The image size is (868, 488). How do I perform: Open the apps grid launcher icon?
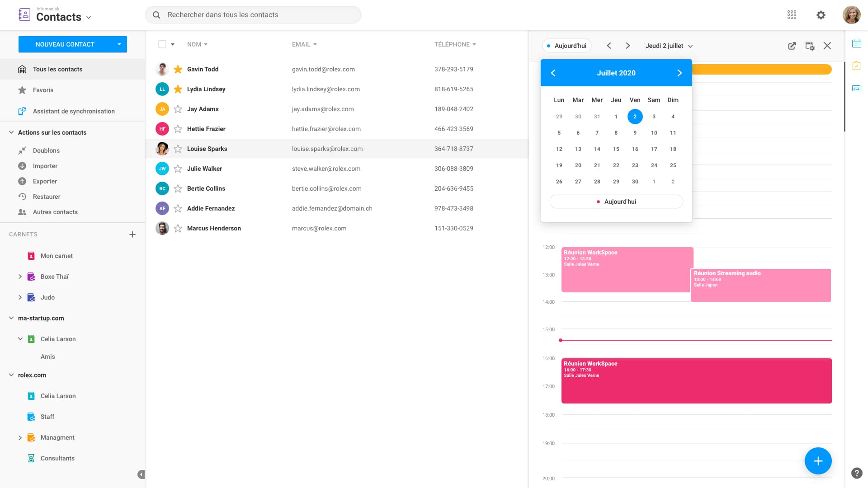[792, 15]
